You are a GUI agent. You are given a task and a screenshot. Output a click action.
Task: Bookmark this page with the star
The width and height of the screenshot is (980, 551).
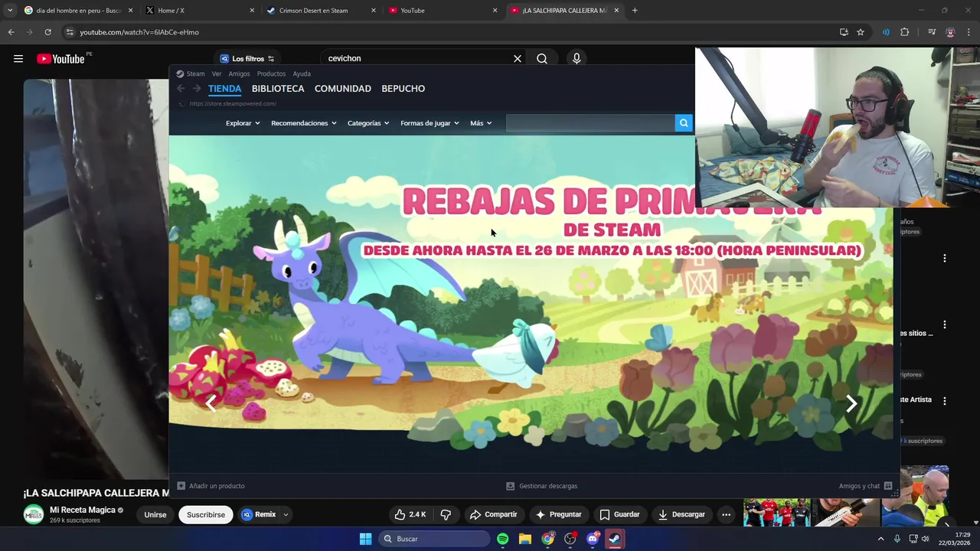861,32
